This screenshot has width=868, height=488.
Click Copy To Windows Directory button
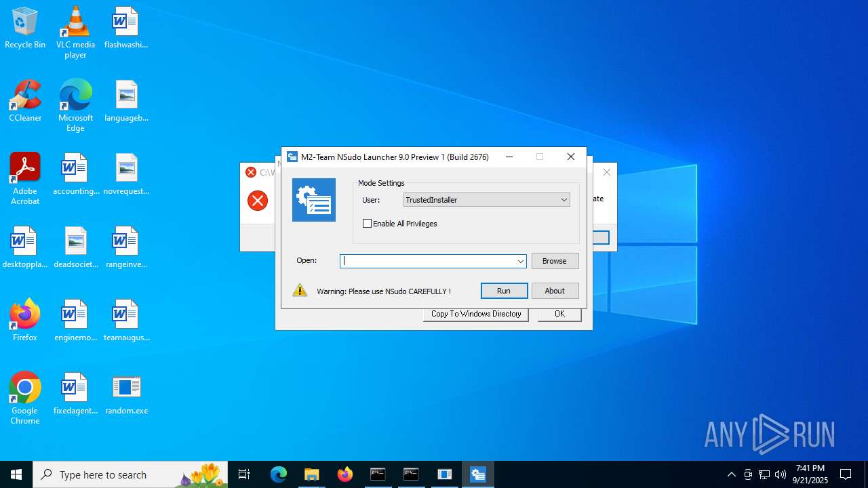[476, 314]
